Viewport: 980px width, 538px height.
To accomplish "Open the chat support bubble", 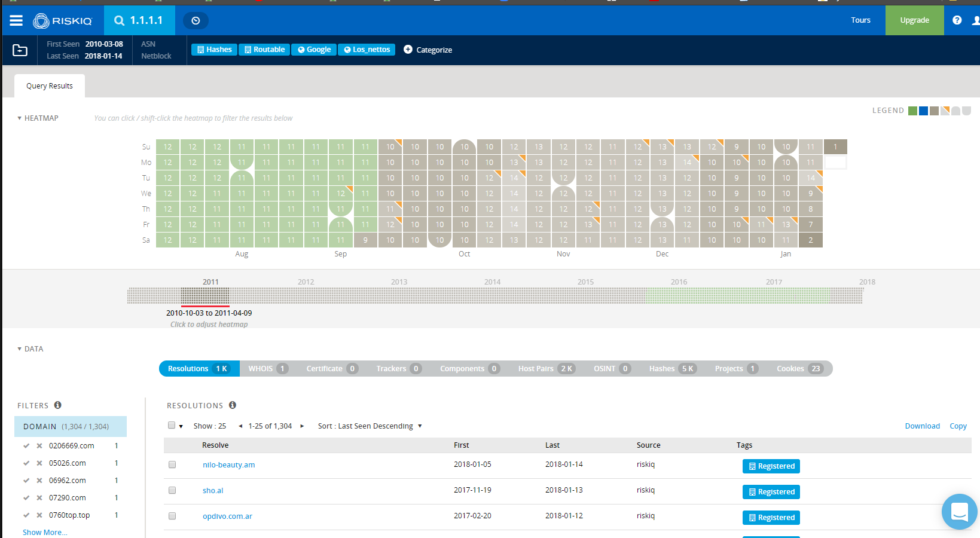I will pos(959,512).
